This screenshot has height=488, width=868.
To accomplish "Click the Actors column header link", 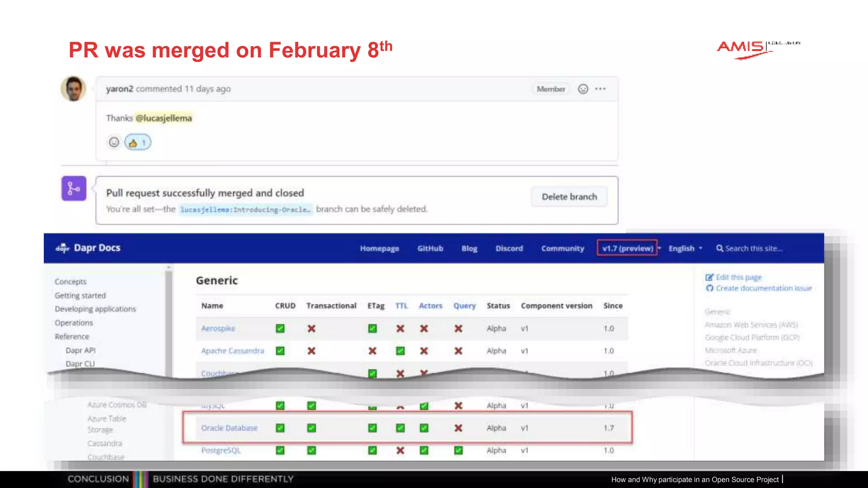I will point(431,306).
